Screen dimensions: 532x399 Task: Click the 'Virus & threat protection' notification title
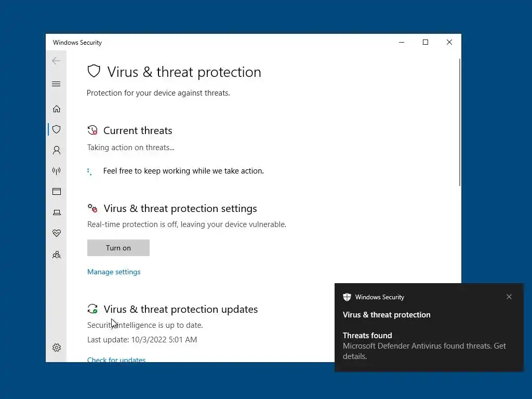(387, 315)
